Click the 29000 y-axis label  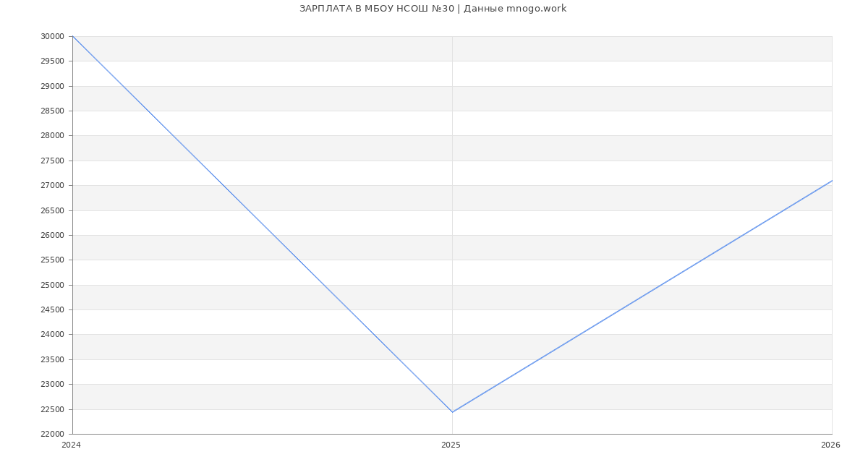pyautogui.click(x=52, y=86)
